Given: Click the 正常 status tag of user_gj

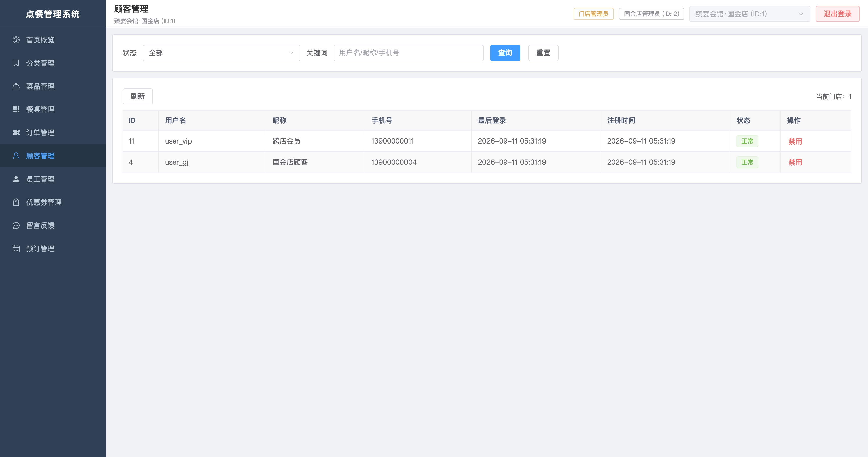Looking at the screenshot, I should click(x=747, y=162).
